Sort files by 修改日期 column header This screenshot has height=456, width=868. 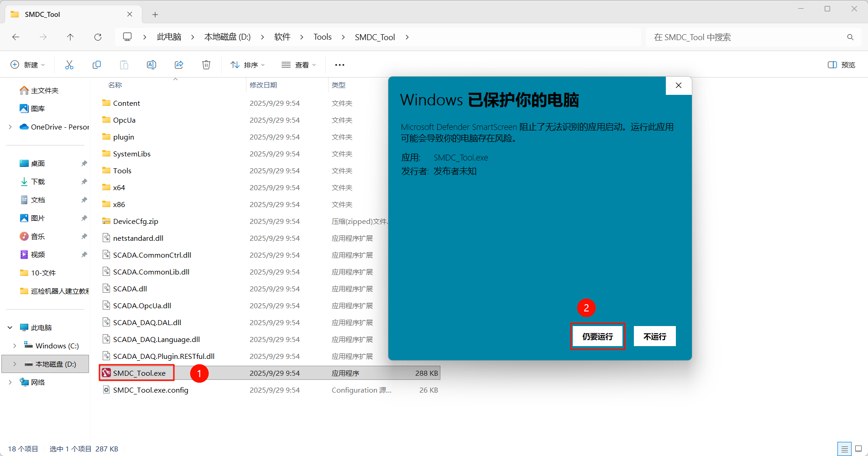263,85
